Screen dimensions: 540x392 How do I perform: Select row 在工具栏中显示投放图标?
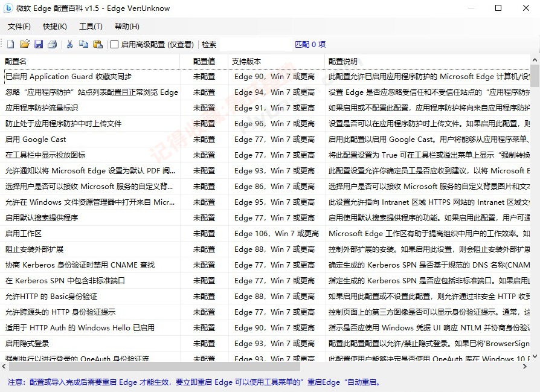pos(265,155)
